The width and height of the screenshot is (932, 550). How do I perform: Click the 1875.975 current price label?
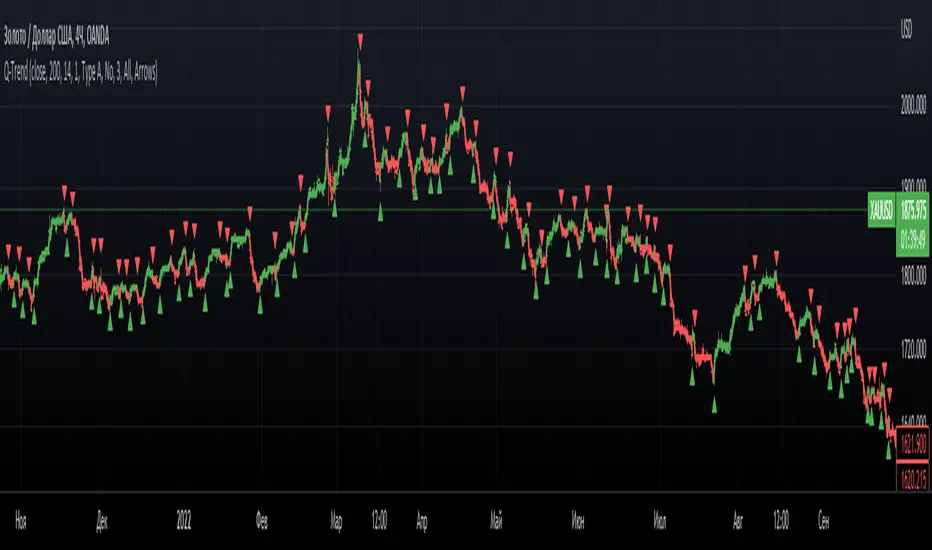pos(913,209)
